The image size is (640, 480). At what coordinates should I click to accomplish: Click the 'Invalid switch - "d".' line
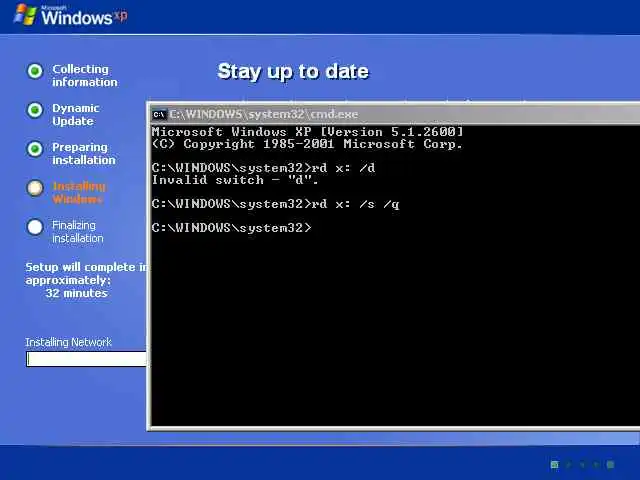(235, 180)
